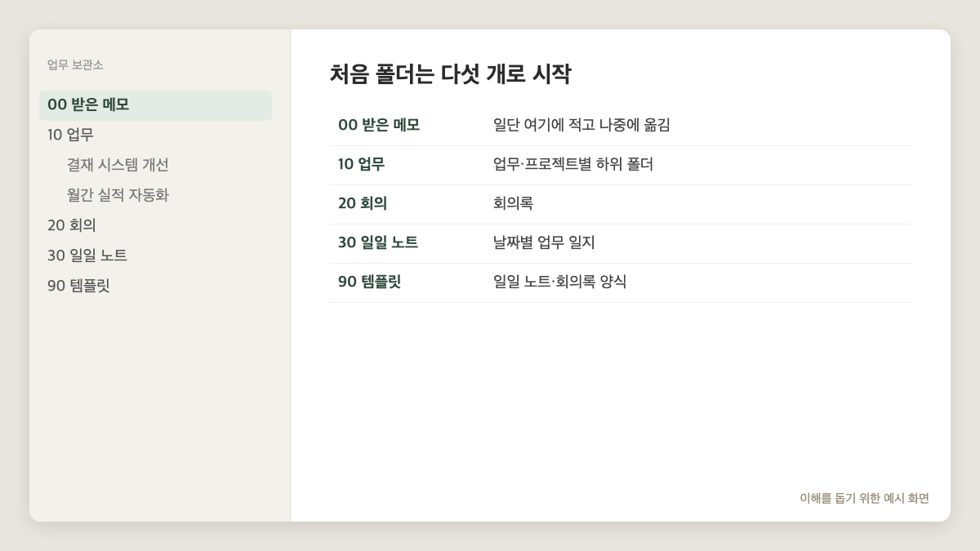Viewport: 980px width, 551px height.
Task: Click table cell 30 일일 노트
Action: click(x=378, y=243)
